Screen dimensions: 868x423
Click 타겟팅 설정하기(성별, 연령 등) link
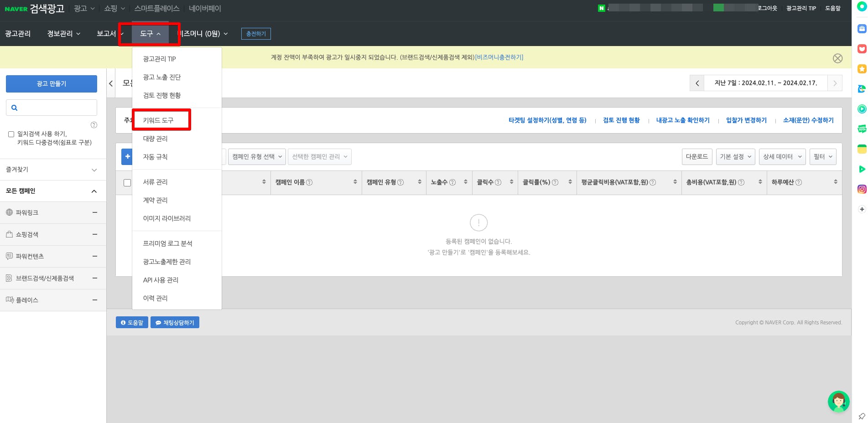[x=547, y=120]
